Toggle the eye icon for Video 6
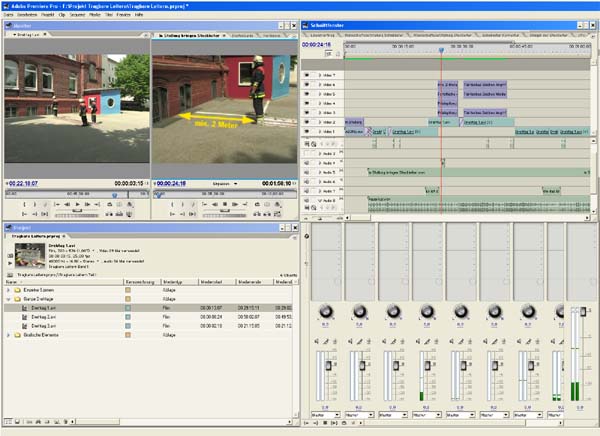Viewport: 600px width, 436px height. point(307,84)
